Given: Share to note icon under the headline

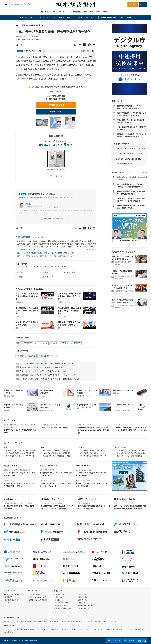Looking at the screenshot, I should (80, 45).
